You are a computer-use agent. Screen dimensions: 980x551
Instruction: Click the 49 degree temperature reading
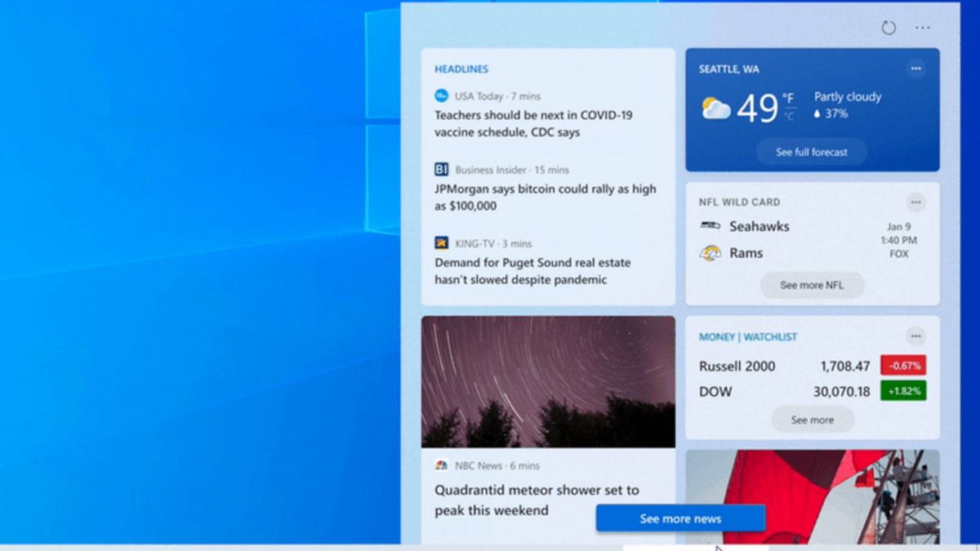click(x=757, y=109)
